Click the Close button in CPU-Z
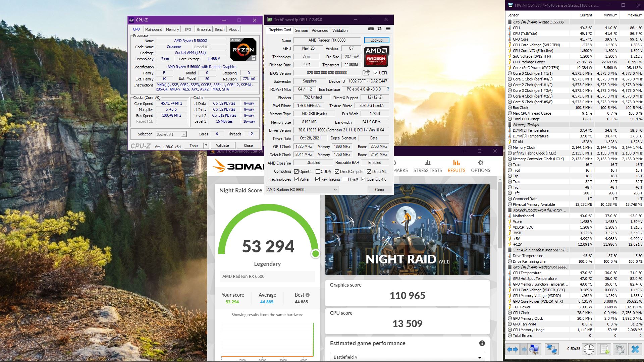This screenshot has width=644, height=362. pyautogui.click(x=248, y=145)
